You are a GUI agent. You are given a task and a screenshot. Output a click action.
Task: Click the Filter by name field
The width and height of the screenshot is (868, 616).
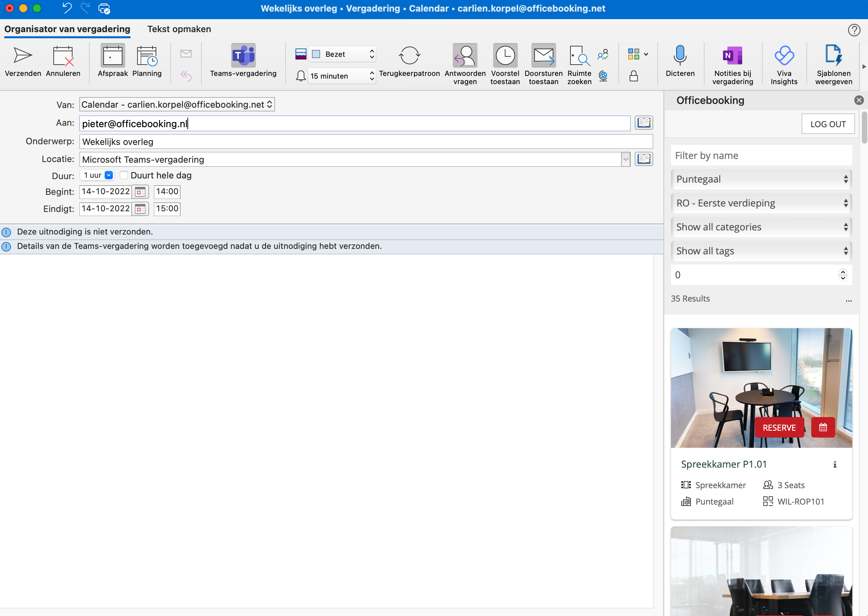pos(761,156)
